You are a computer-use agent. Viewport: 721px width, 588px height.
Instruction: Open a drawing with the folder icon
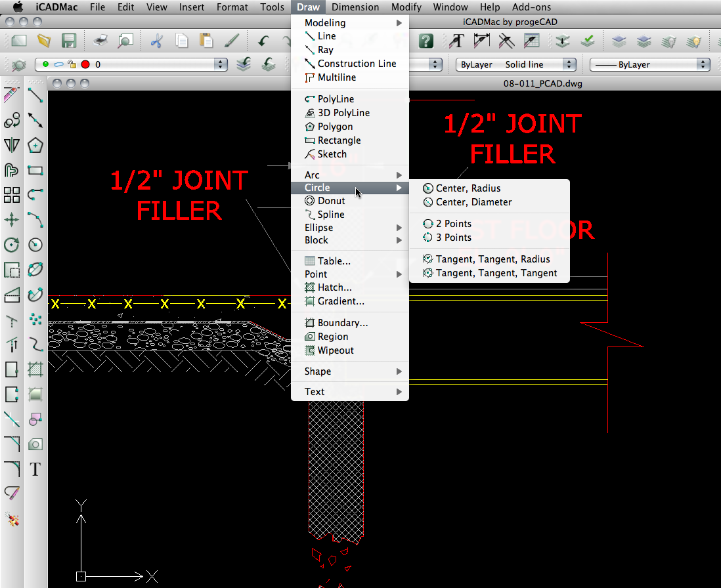coord(44,41)
